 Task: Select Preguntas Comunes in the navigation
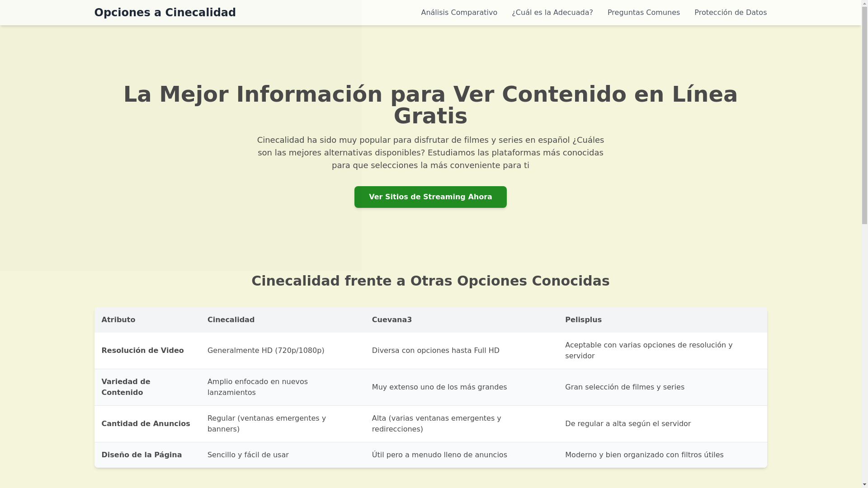coord(643,13)
